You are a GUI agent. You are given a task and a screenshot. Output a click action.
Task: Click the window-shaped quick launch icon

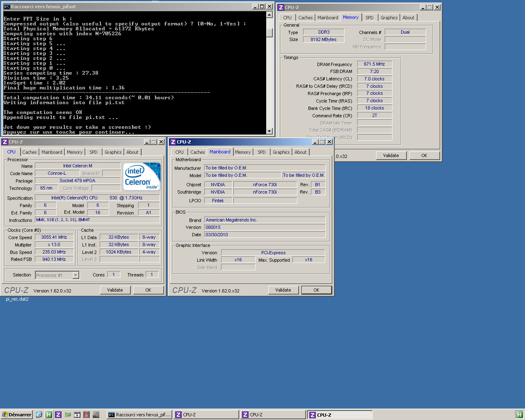[x=77, y=415]
